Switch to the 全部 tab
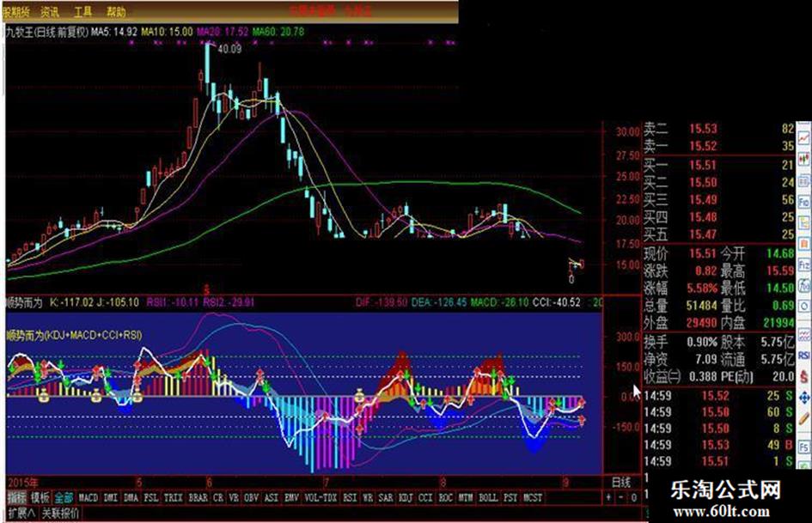 point(64,498)
